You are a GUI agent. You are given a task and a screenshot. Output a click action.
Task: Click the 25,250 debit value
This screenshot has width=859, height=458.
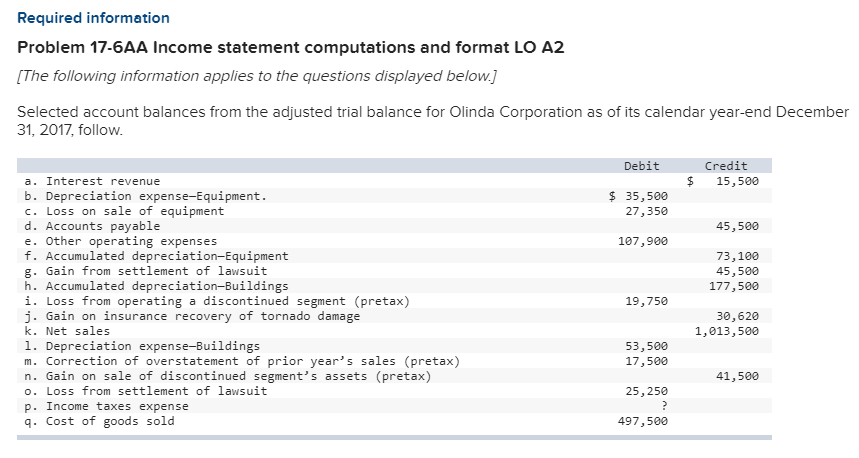pyautogui.click(x=647, y=391)
